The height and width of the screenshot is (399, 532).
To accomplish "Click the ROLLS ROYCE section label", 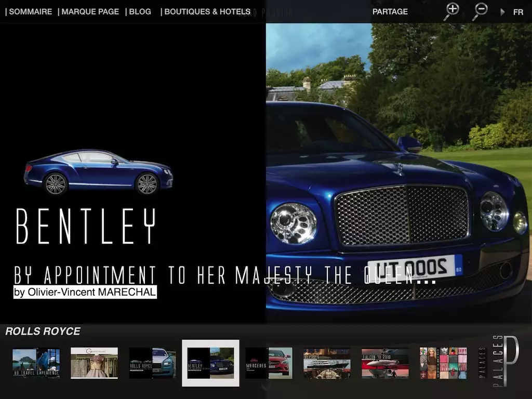I will click(x=43, y=331).
